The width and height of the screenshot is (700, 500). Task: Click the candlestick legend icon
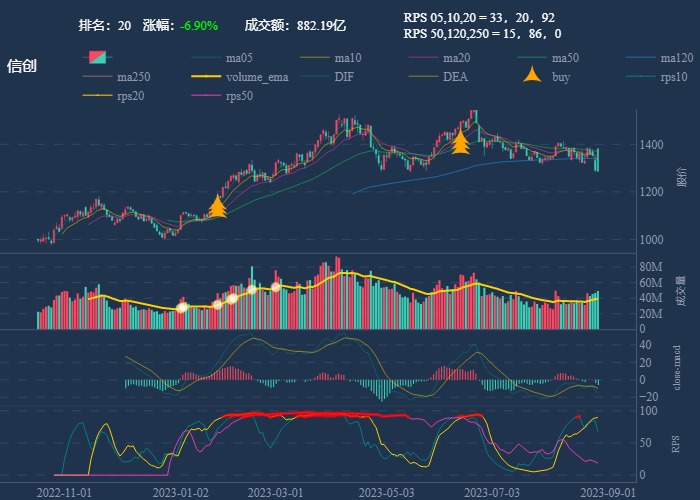[x=97, y=57]
